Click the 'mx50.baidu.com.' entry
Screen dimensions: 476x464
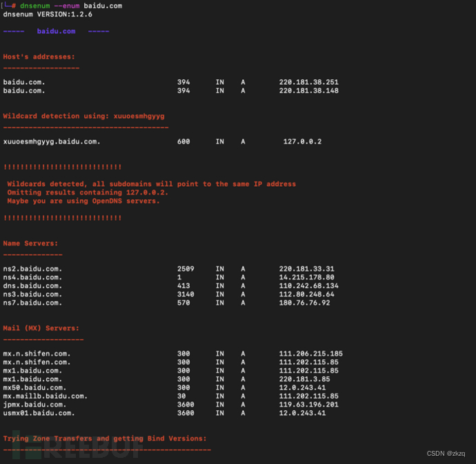coord(34,388)
